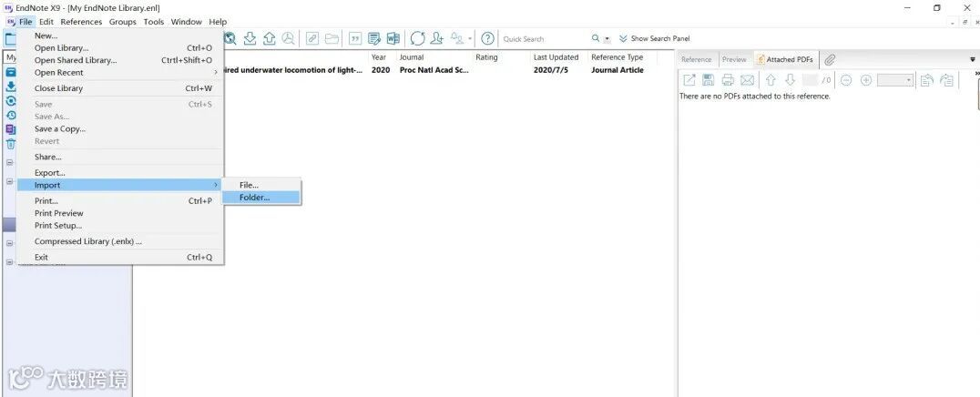Select the 2020 Proc Natl Acad reference row
This screenshot has height=397, width=980.
click(439, 70)
